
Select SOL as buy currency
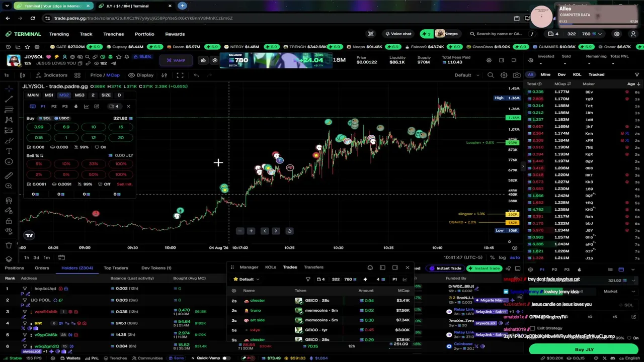click(x=44, y=118)
